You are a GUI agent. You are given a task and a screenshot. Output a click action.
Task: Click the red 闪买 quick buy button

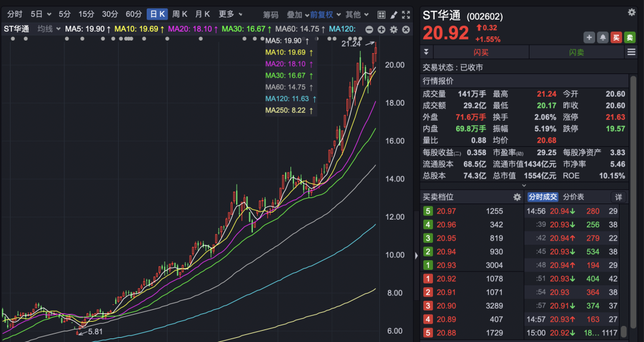click(x=481, y=53)
